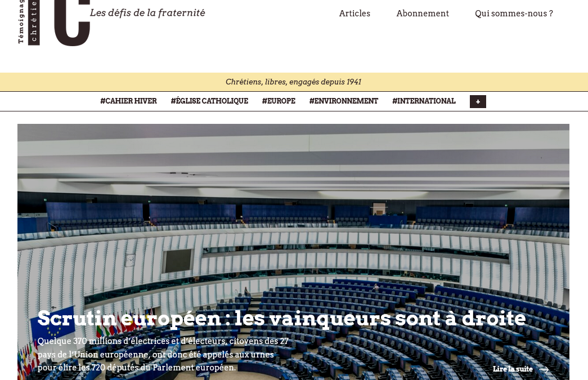Click the 'Lire la suite' link

pos(513,369)
